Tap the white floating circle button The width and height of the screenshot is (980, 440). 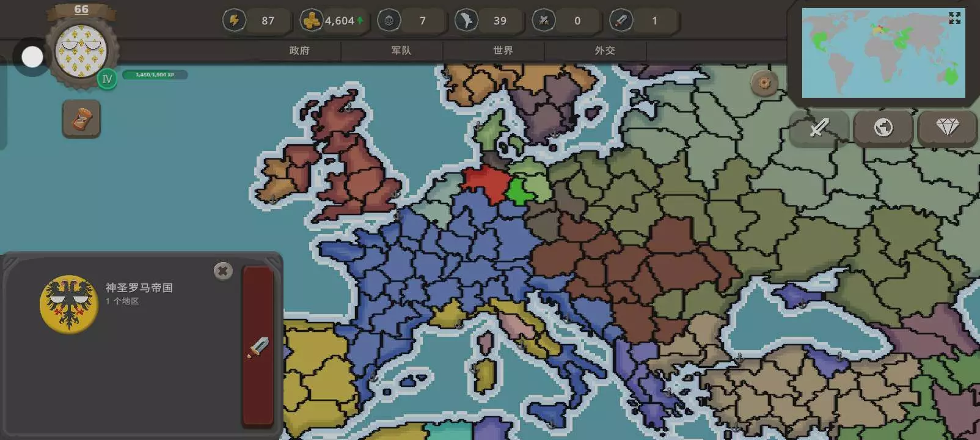[32, 57]
